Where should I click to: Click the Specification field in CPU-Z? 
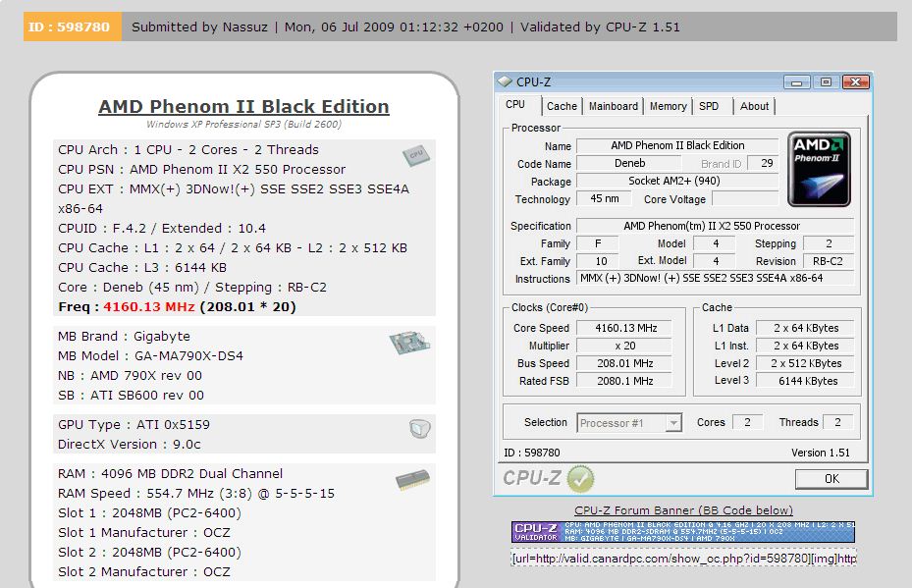click(x=715, y=226)
